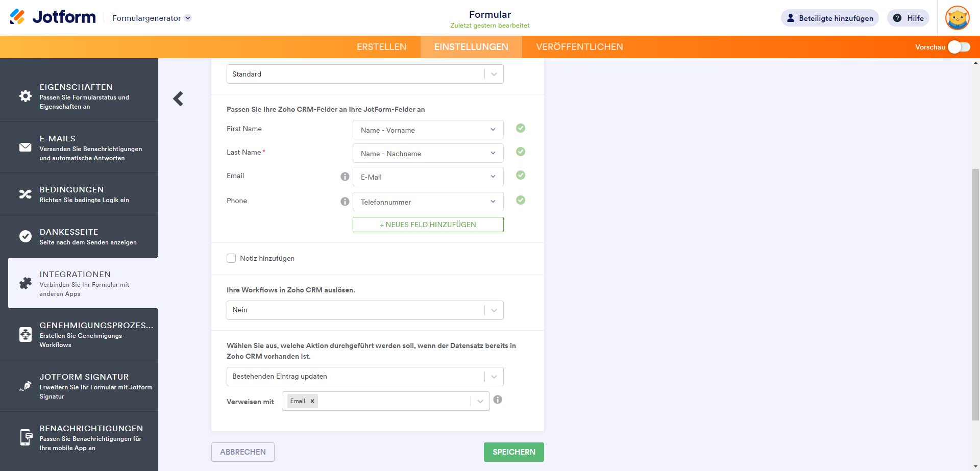
Task: Click the SPEICHERN button
Action: tap(513, 452)
